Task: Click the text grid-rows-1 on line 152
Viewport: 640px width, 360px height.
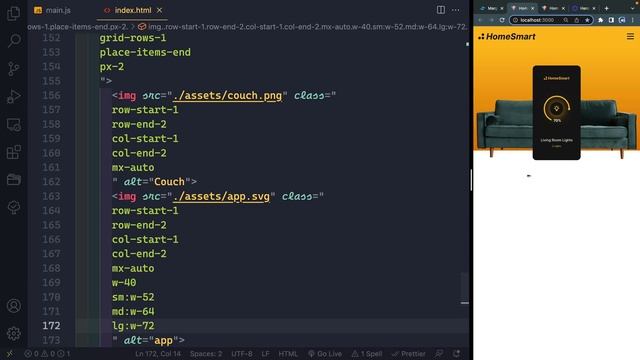Action: (133, 38)
